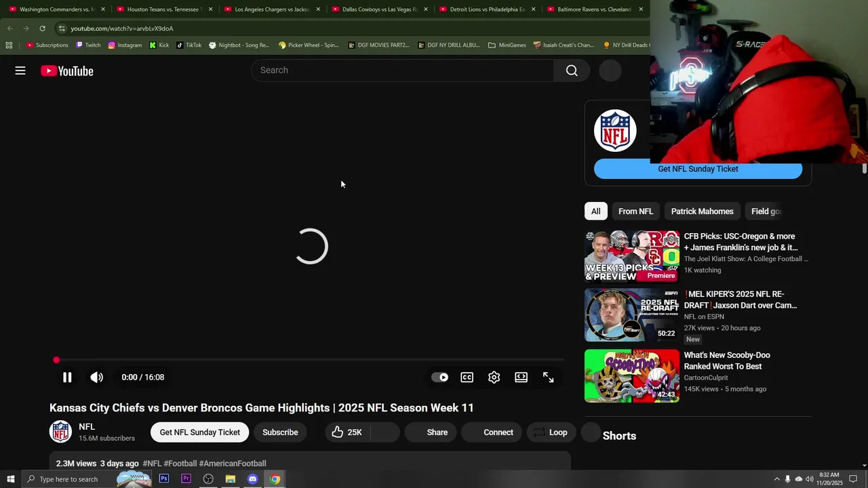
Task: Click the Connect button
Action: (491, 432)
